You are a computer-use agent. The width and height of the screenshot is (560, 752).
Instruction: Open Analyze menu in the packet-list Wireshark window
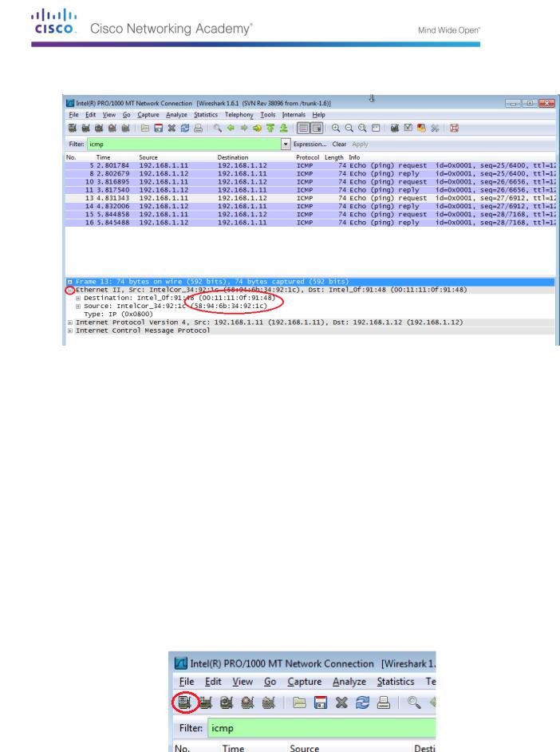coord(177,115)
